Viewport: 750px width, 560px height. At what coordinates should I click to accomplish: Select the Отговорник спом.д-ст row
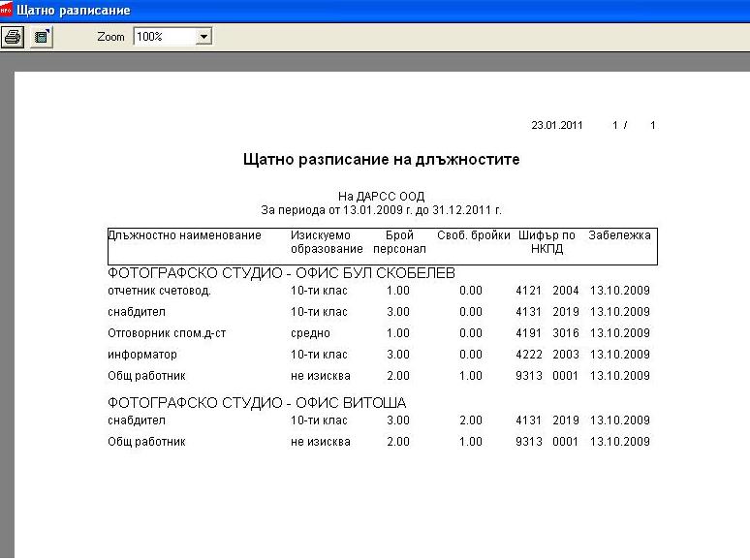(379, 333)
